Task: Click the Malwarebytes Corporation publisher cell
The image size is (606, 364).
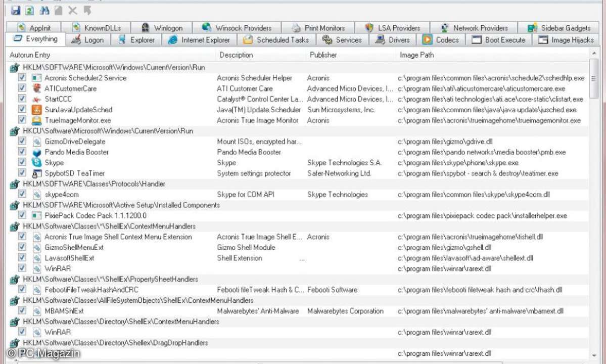Action: pos(345,311)
